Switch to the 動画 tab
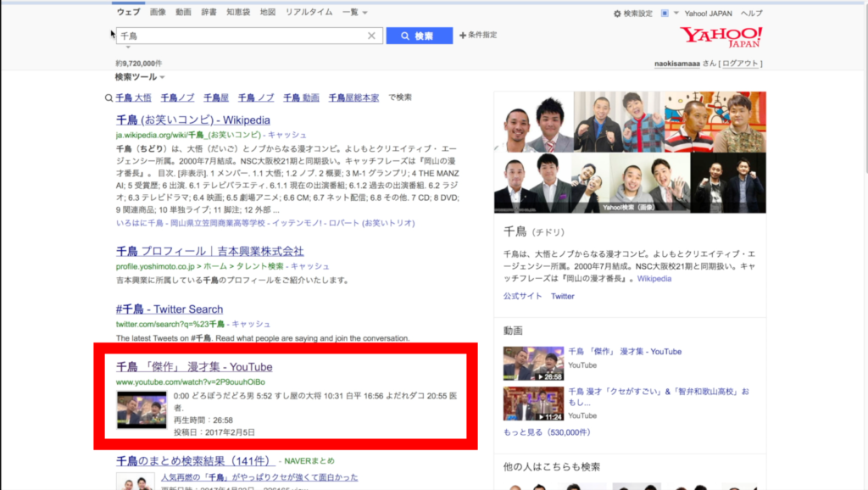This screenshot has height=490, width=868. click(183, 12)
